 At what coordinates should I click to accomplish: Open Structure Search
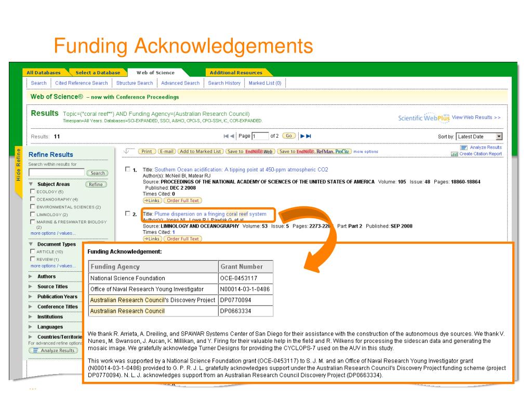tap(135, 83)
